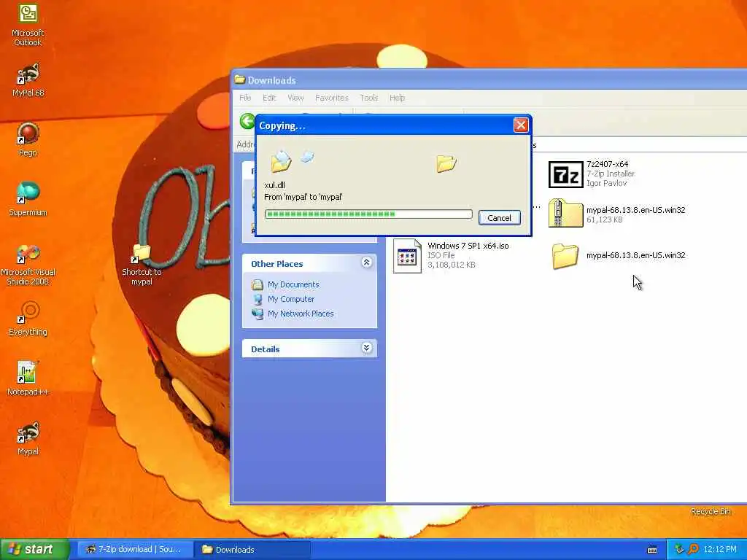Select the MyPal 68 desktop shortcut
Image resolution: width=747 pixels, height=560 pixels.
(x=28, y=74)
